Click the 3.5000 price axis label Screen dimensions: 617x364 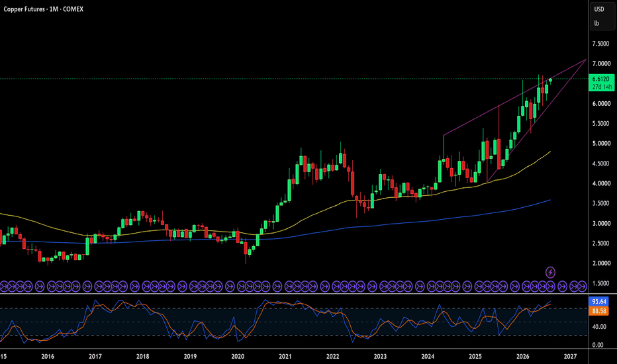pyautogui.click(x=601, y=203)
